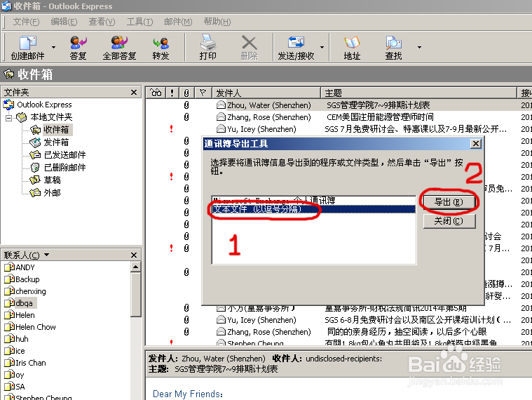This screenshot has height=400, width=532.
Task: Sort by watch/ignore glasses column header
Action: click(x=156, y=93)
